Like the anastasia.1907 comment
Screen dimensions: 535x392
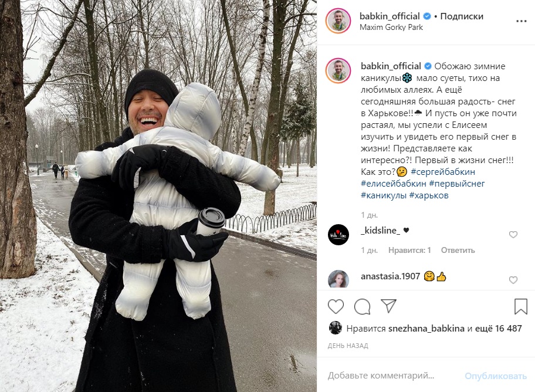[x=513, y=280]
